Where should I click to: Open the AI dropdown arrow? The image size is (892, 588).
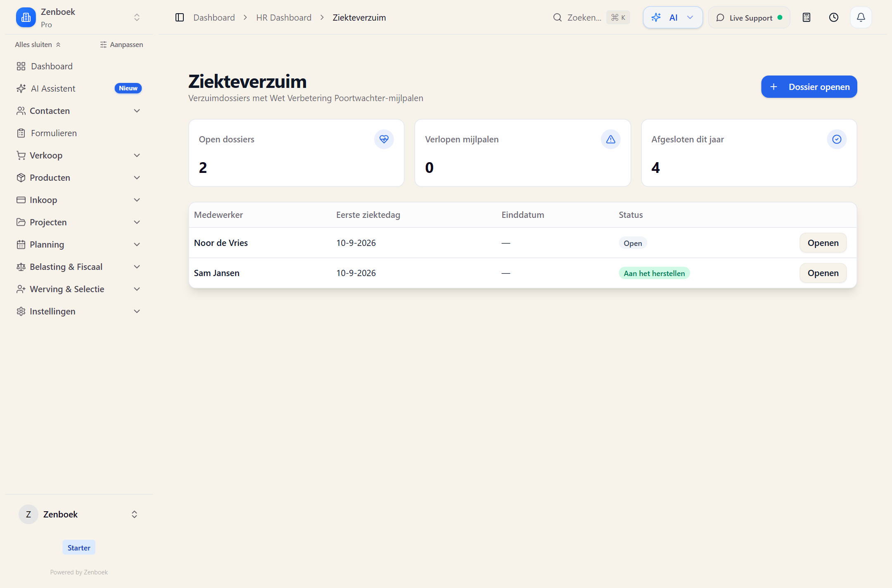coord(690,17)
